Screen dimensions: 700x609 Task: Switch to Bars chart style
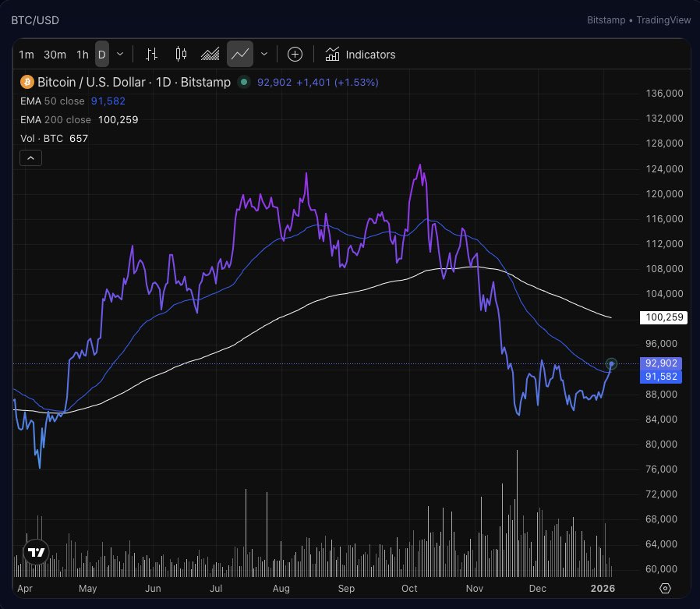(x=152, y=55)
